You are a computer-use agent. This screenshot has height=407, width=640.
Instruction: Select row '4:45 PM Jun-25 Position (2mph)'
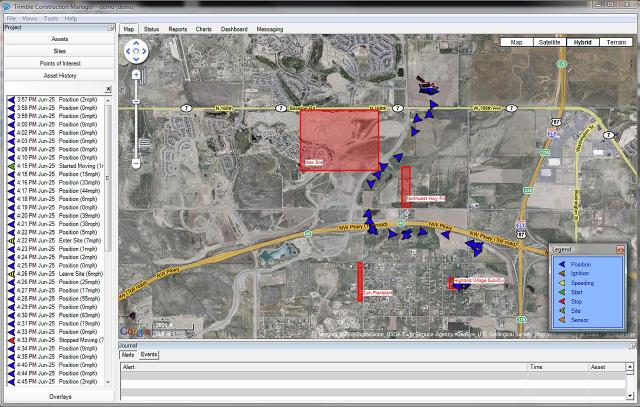[56, 381]
